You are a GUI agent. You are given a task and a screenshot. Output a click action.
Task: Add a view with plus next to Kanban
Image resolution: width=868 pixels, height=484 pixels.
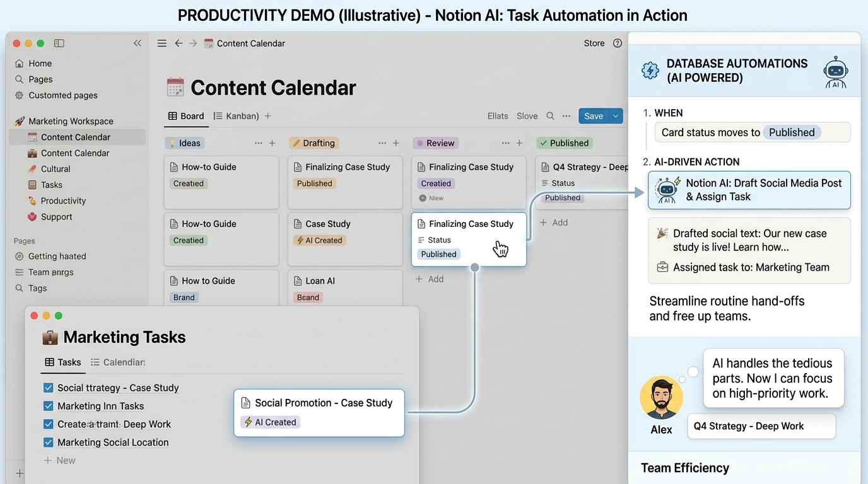(267, 116)
